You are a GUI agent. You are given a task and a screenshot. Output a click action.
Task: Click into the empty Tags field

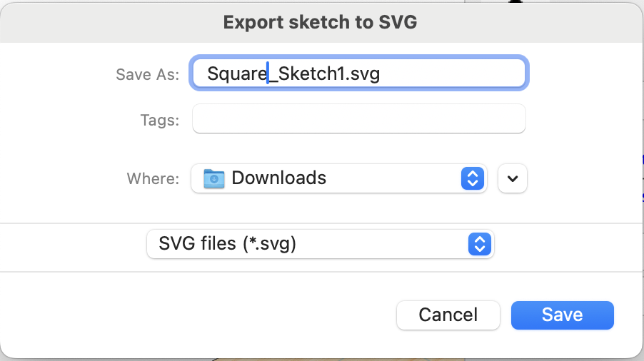(x=359, y=118)
